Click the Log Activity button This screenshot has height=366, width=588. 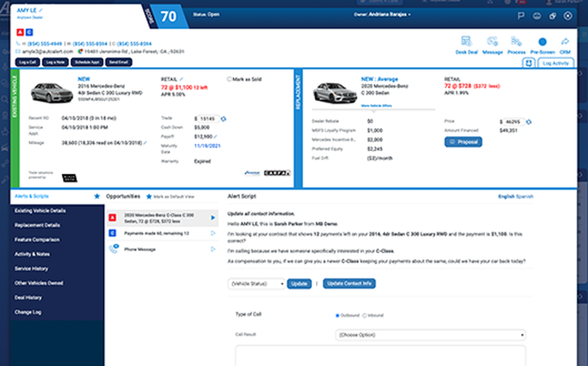(x=556, y=63)
